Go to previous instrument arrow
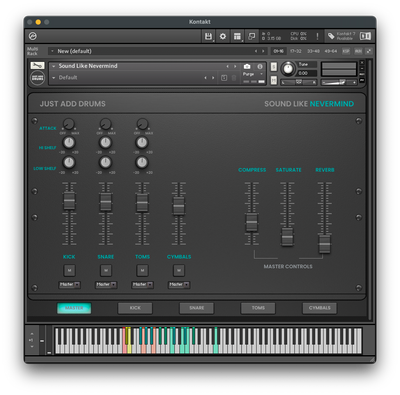 click(x=228, y=66)
